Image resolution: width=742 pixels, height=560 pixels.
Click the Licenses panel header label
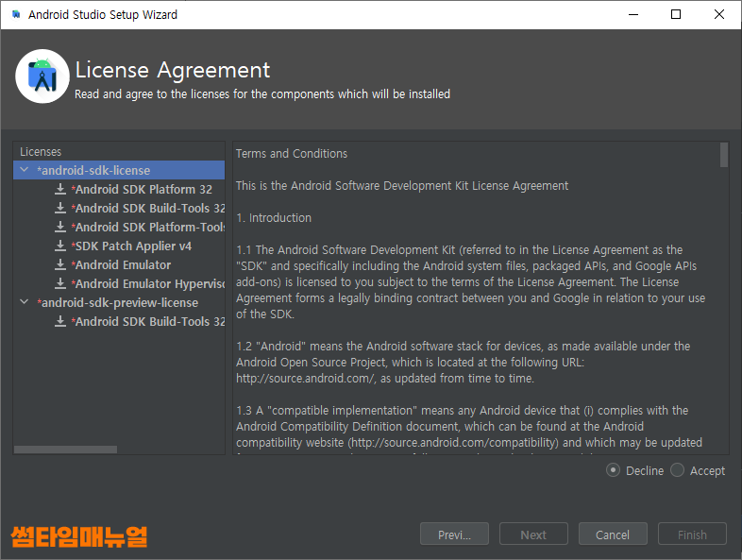[41, 151]
